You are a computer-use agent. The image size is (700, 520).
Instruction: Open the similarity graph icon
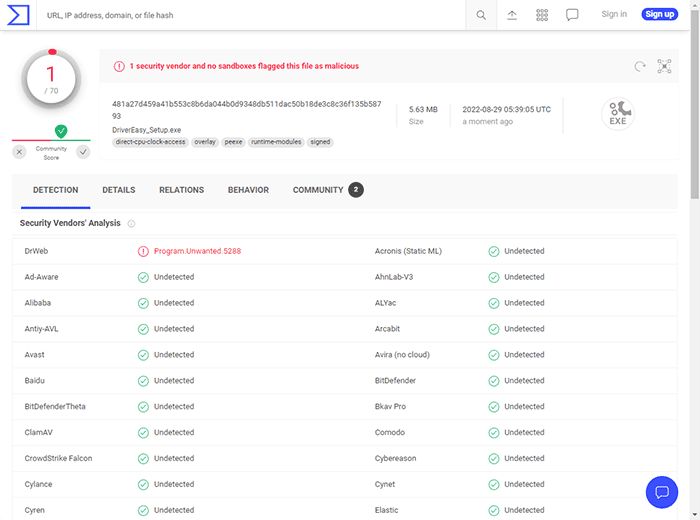(x=664, y=67)
